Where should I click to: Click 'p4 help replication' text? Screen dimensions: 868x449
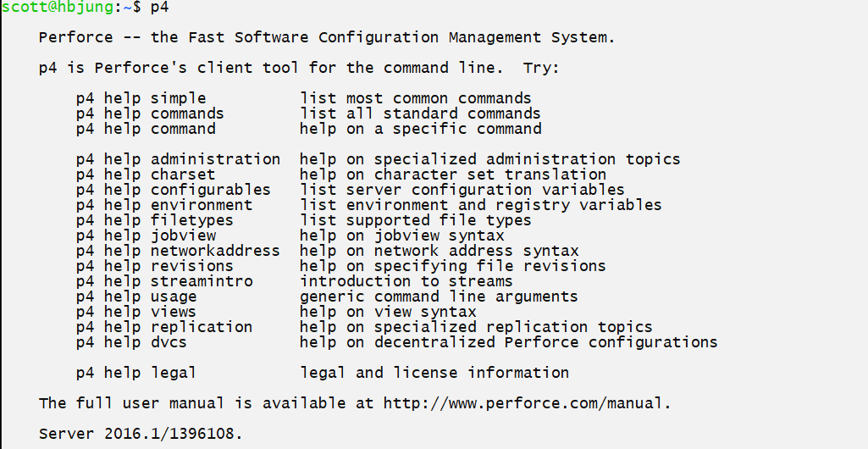pos(164,327)
